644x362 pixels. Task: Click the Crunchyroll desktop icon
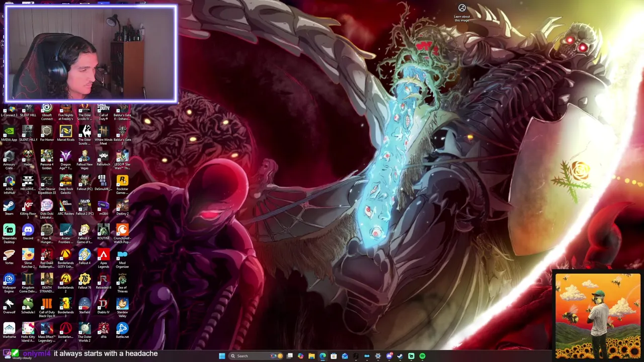click(x=122, y=234)
